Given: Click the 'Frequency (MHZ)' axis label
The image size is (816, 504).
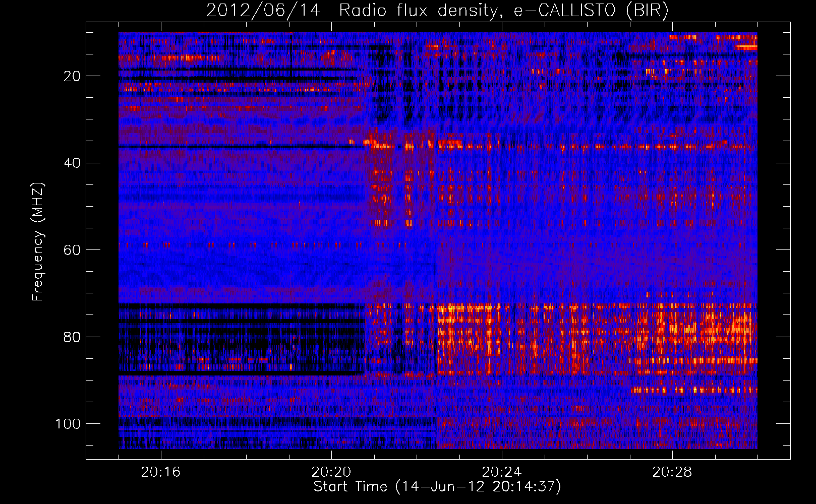Looking at the screenshot, I should 38,241.
